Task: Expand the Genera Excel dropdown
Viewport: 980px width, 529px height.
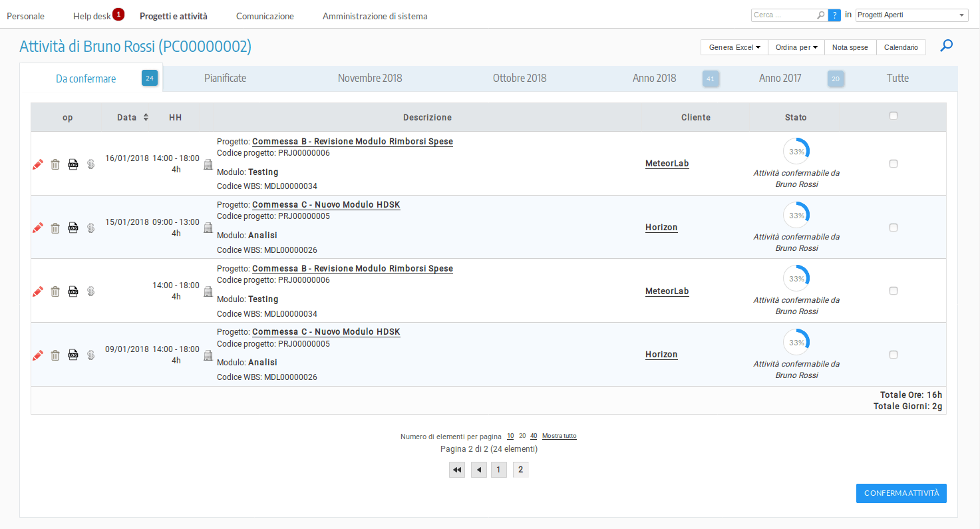Action: [x=735, y=47]
